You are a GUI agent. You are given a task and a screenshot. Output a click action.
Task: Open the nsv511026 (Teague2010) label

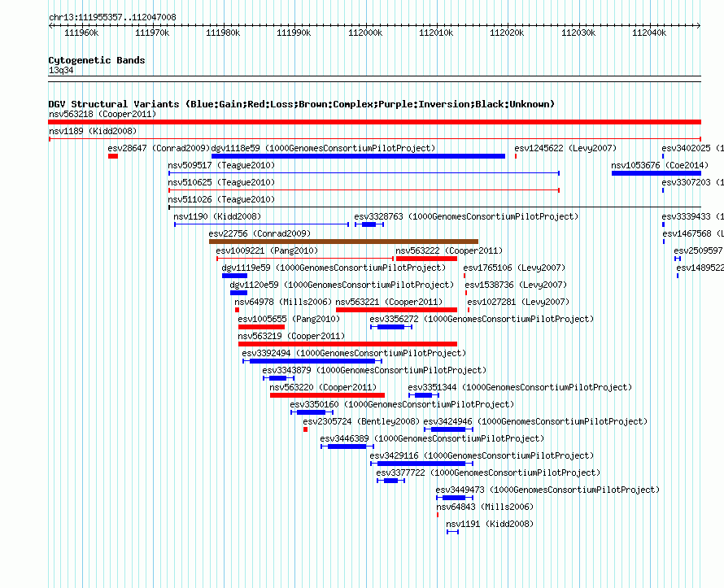(x=221, y=199)
